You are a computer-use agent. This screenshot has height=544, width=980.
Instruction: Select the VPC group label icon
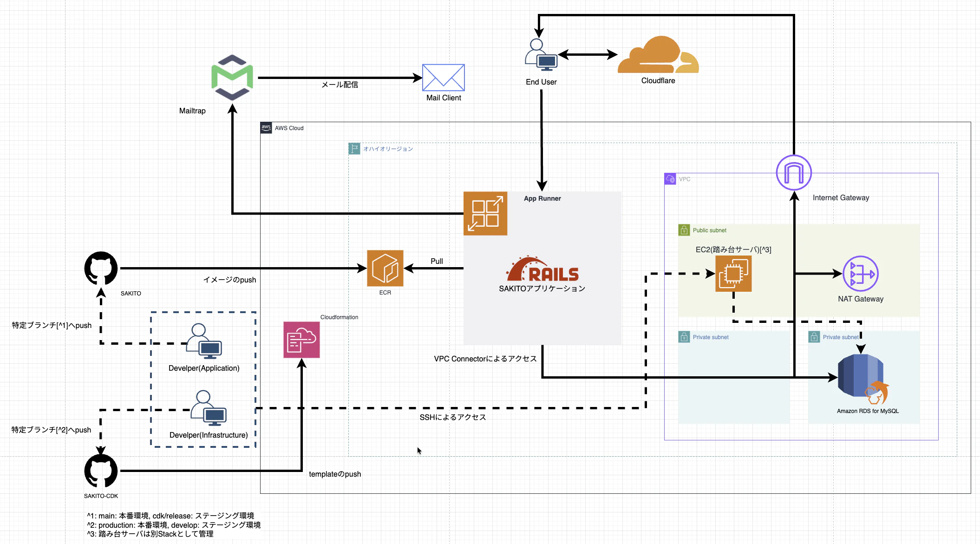670,179
